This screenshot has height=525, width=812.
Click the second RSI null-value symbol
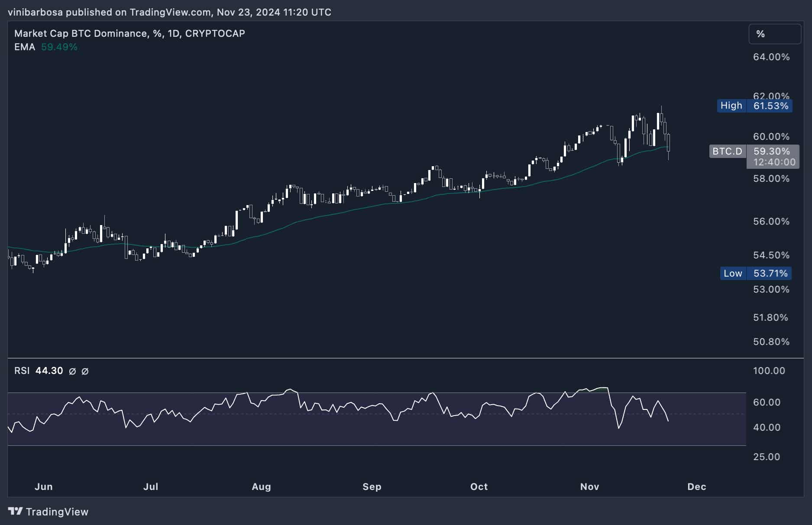click(85, 371)
